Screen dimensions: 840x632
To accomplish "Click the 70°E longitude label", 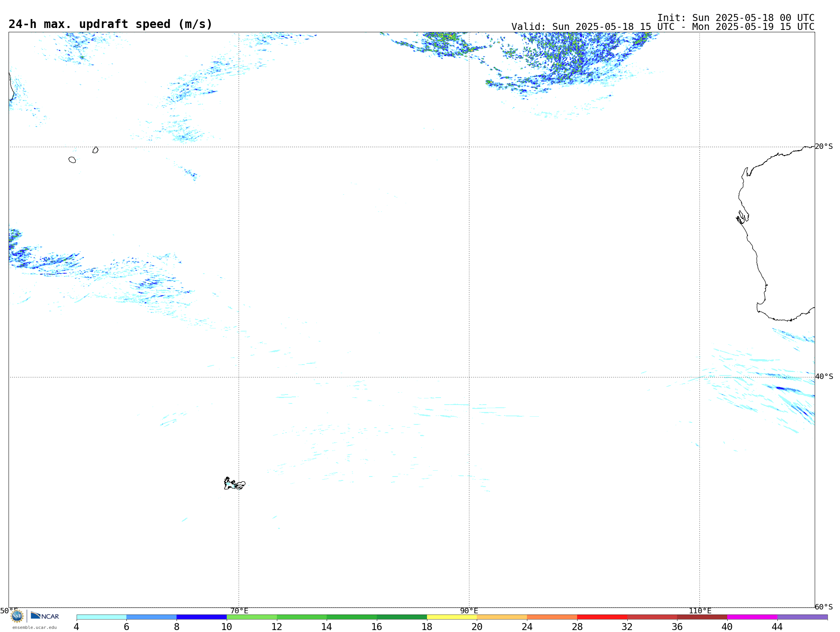I will pos(239,611).
